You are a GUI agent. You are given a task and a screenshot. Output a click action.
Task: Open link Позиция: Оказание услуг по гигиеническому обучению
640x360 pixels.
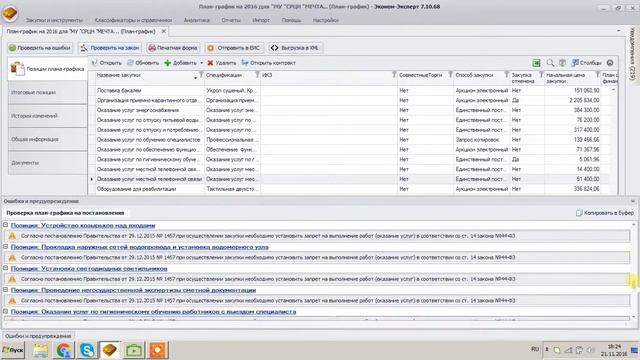click(153, 312)
